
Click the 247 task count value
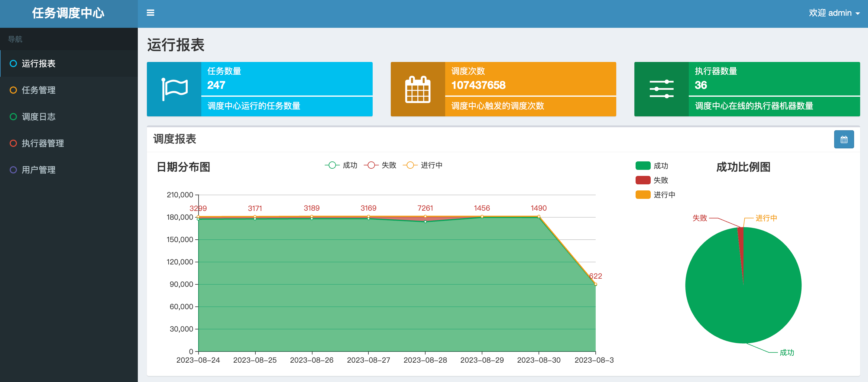pos(216,85)
